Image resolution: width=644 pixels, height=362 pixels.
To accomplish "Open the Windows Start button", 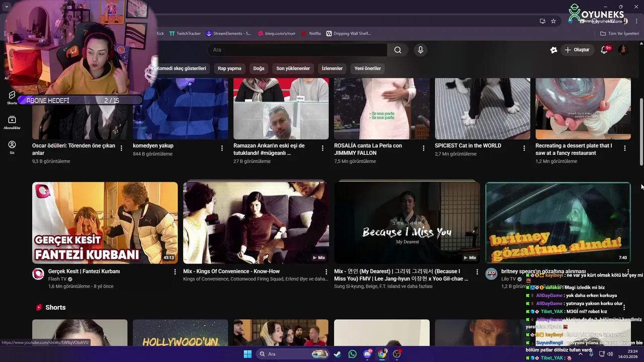I will [248, 354].
